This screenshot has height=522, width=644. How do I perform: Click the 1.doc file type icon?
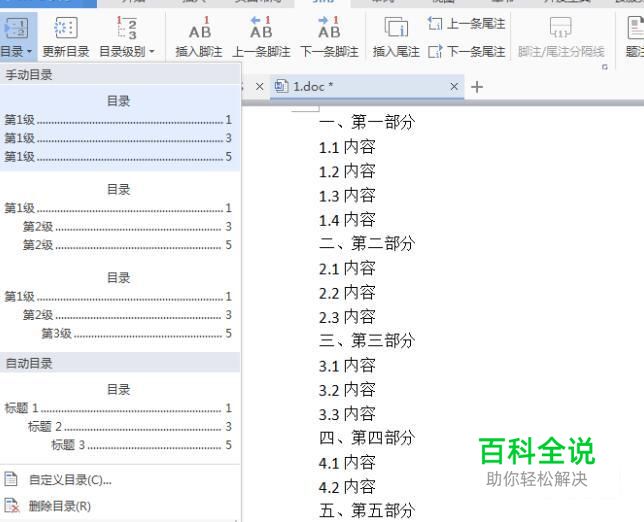point(281,86)
